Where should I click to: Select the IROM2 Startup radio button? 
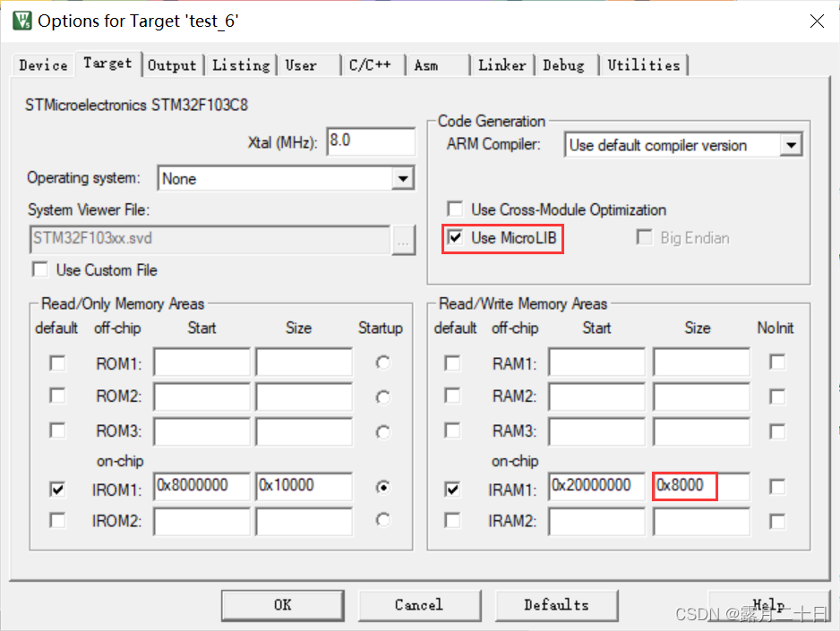click(382, 520)
